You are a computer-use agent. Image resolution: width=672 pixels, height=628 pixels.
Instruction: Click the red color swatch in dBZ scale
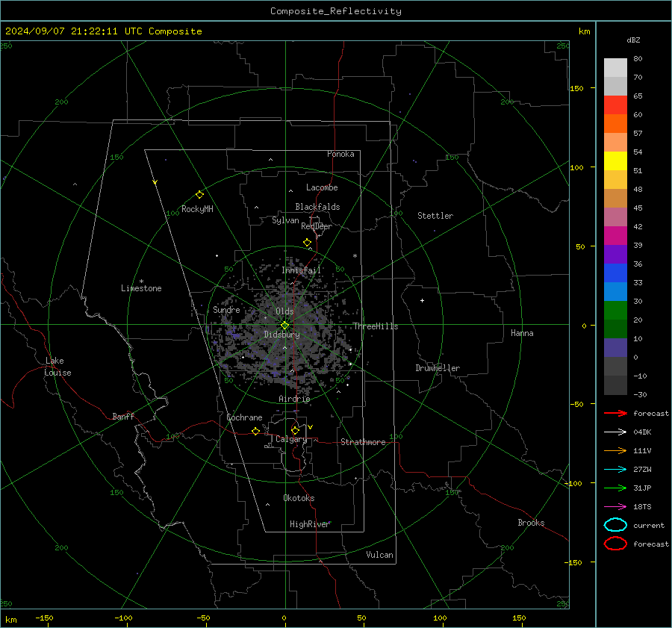coord(615,105)
